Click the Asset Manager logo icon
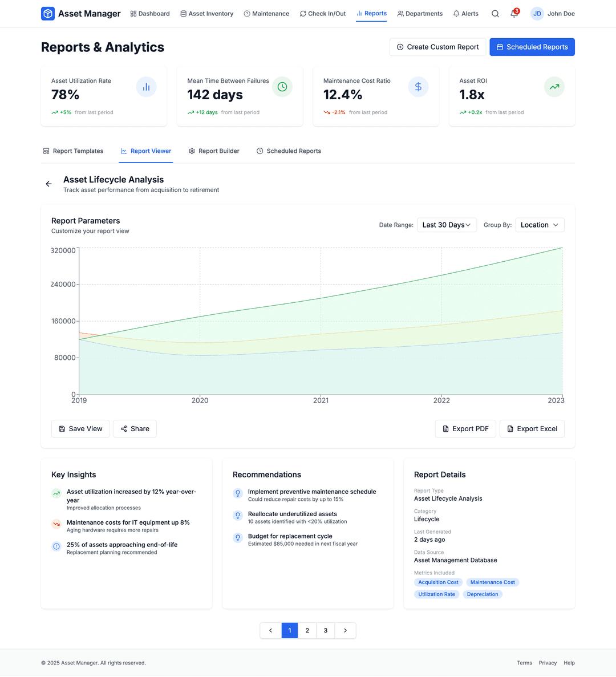616x677 pixels. click(47, 13)
